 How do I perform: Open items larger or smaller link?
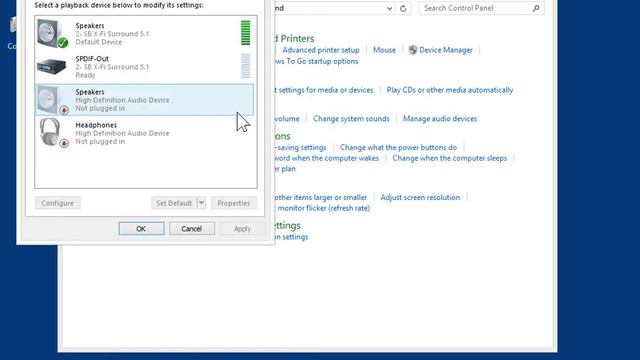321,197
